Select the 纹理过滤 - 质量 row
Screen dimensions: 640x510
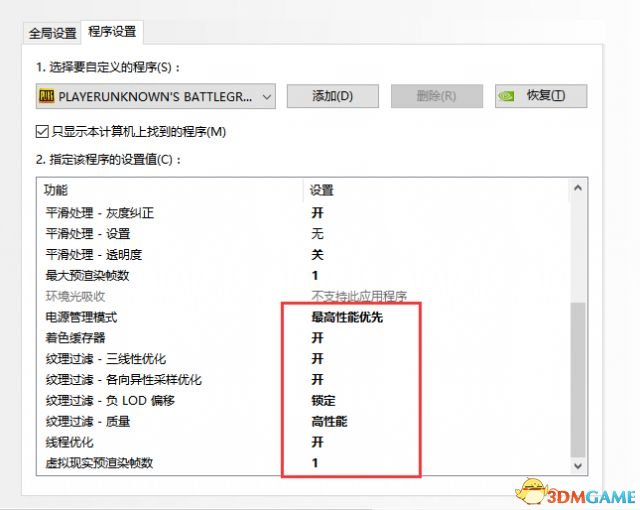pyautogui.click(x=302, y=421)
